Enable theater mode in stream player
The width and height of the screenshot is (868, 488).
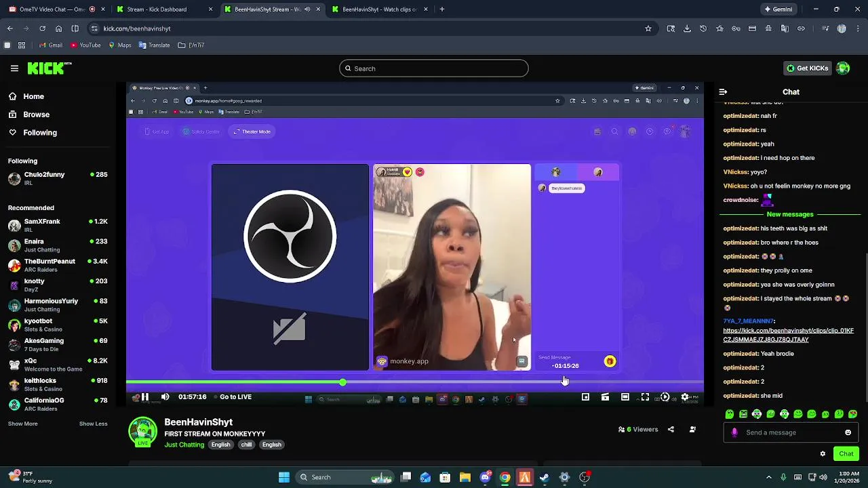625,397
